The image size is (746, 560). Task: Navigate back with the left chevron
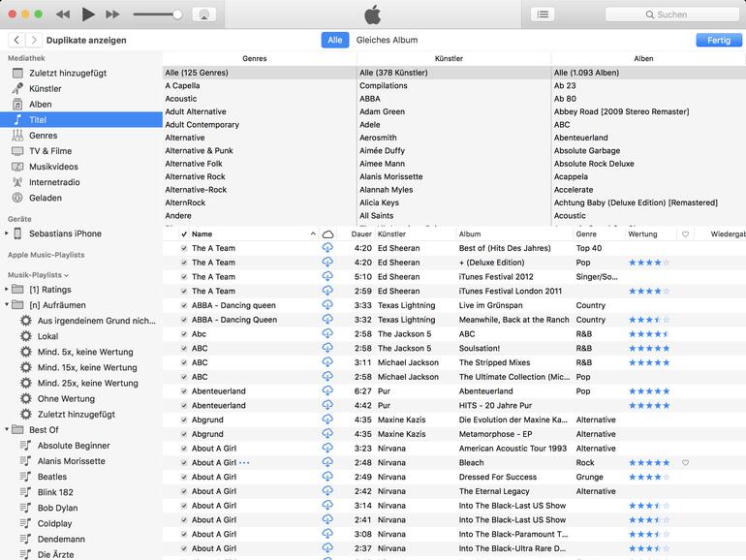point(17,41)
